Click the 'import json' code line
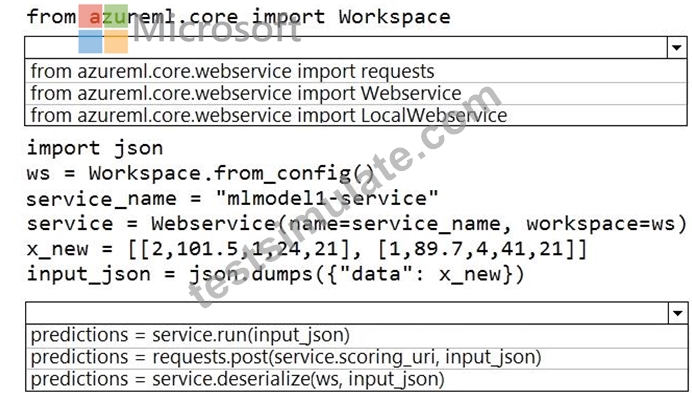692x393 pixels. click(95, 147)
